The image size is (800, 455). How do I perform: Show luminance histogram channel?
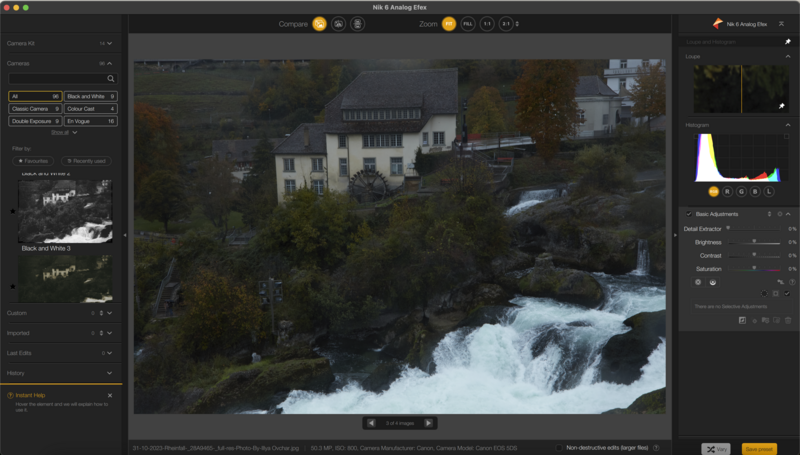point(769,192)
